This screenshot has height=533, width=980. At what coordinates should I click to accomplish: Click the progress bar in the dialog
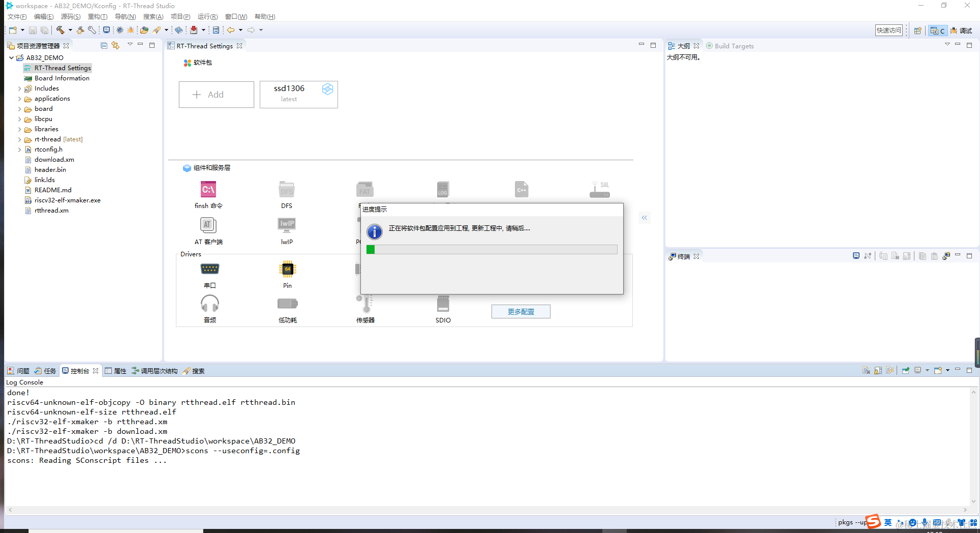click(492, 250)
